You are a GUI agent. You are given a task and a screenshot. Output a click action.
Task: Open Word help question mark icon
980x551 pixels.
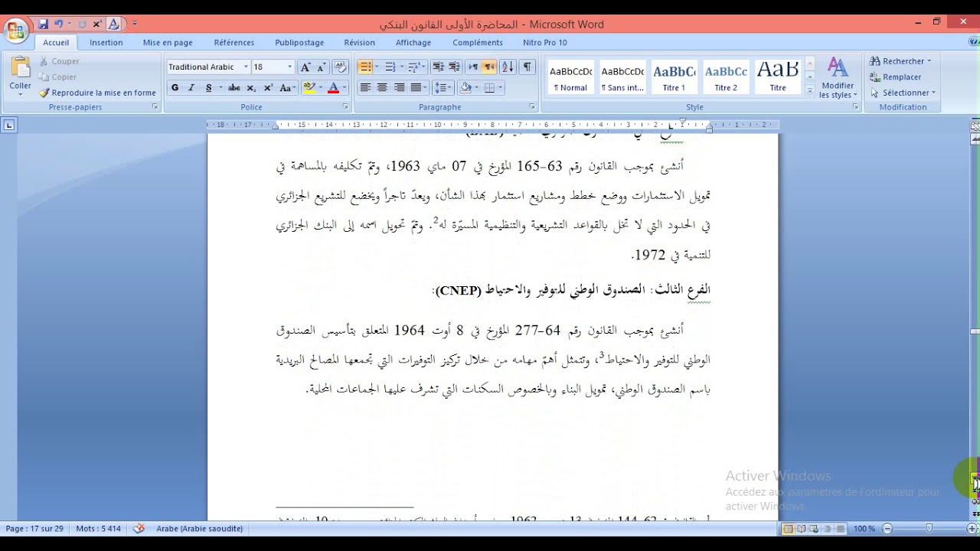[x=972, y=43]
